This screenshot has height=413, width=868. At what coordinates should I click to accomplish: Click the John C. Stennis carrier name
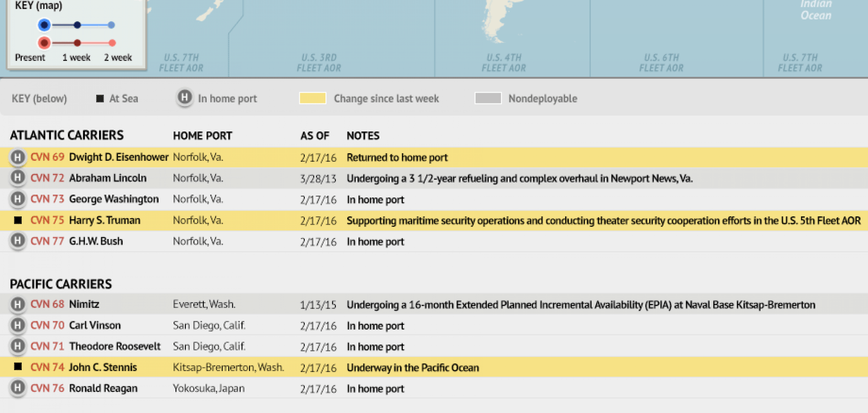point(103,367)
